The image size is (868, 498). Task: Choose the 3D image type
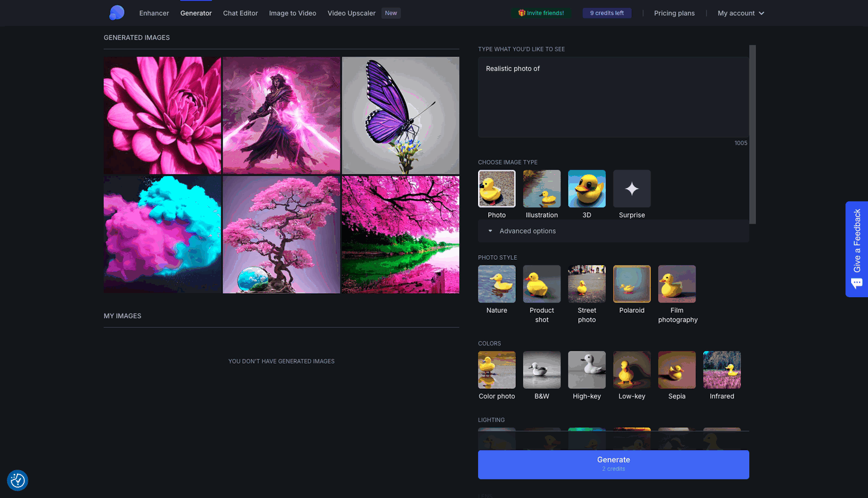tap(587, 189)
